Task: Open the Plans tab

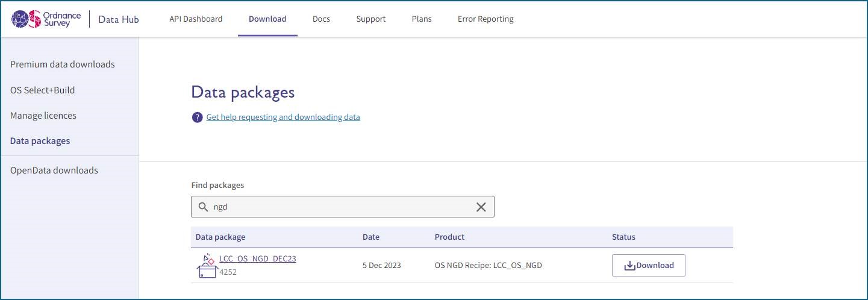Action: coord(422,19)
